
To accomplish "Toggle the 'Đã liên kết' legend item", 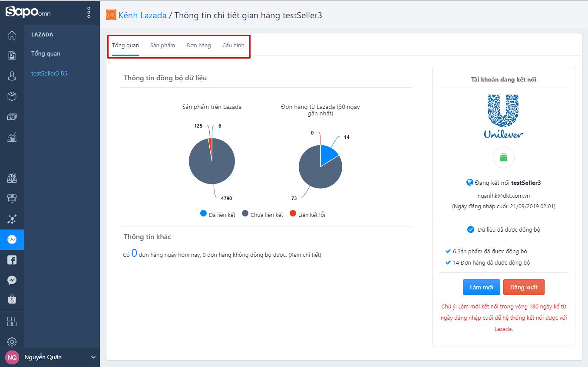I will (x=218, y=214).
